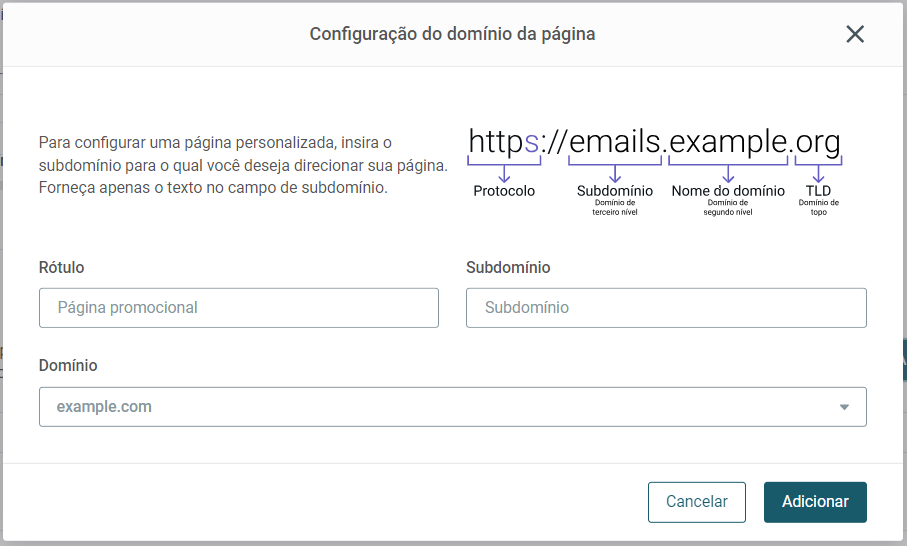Click the example URL 'https://emails.example.org'
The image size is (907, 546).
[x=654, y=142]
